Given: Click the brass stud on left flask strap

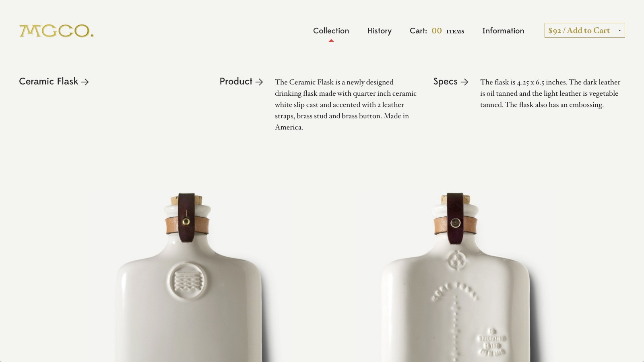Looking at the screenshot, I should click(186, 222).
